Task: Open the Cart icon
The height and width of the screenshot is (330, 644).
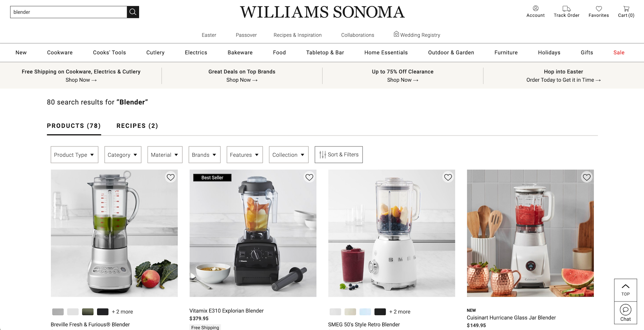Action: (626, 8)
